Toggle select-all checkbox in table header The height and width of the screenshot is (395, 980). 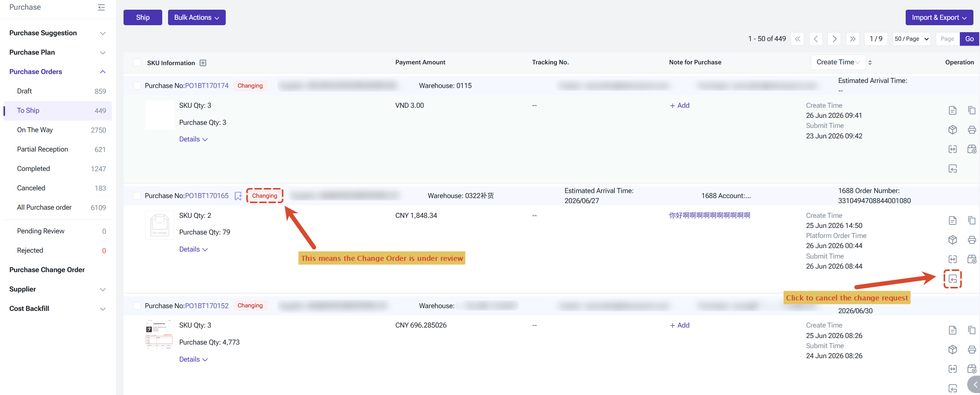pos(137,62)
